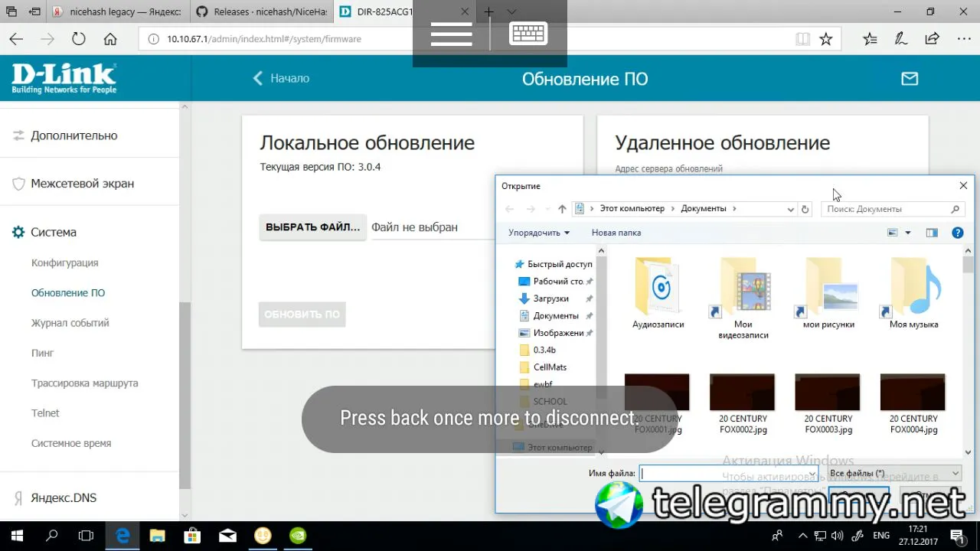
Task: Click Новая папка in the dialog toolbar
Action: point(616,233)
